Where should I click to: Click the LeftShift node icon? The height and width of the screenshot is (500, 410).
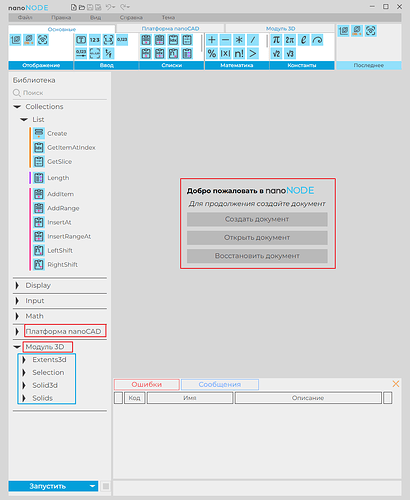39,250
